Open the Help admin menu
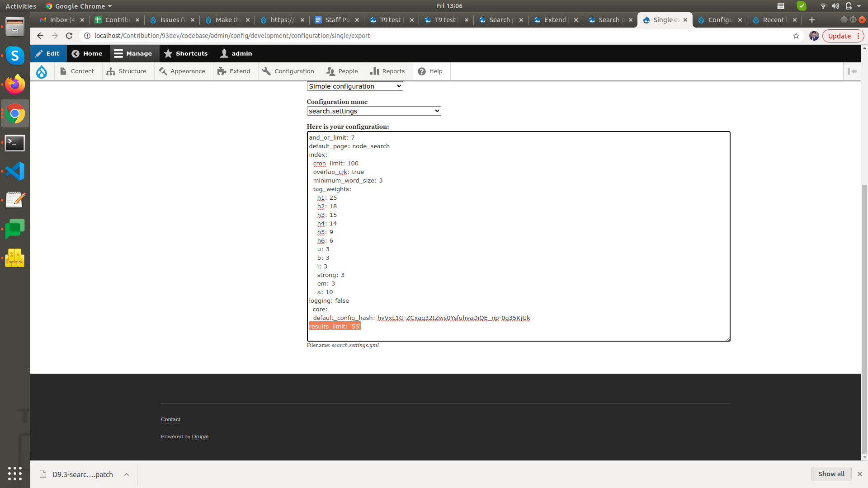868x488 pixels. pos(430,71)
